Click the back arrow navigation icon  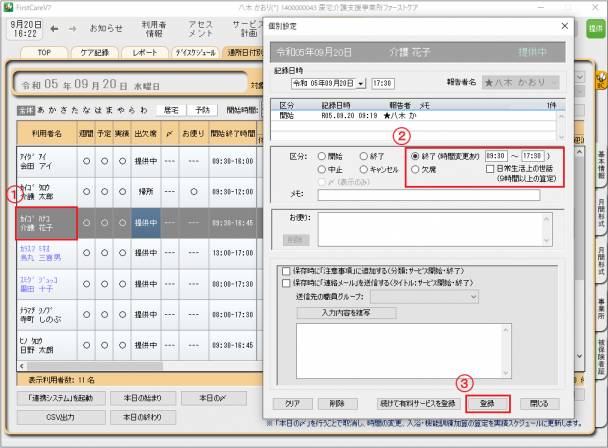54,29
